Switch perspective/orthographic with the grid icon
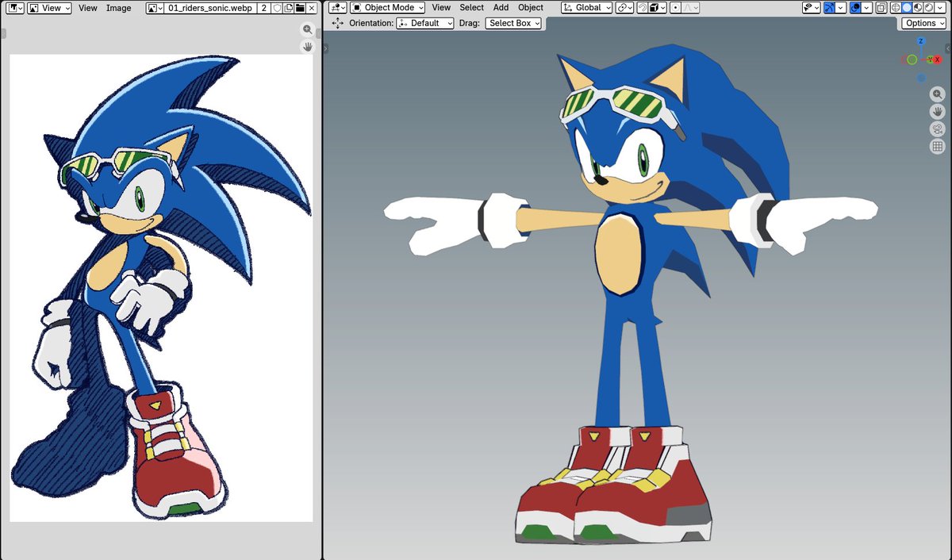Screen dimensions: 952x560 (937, 146)
